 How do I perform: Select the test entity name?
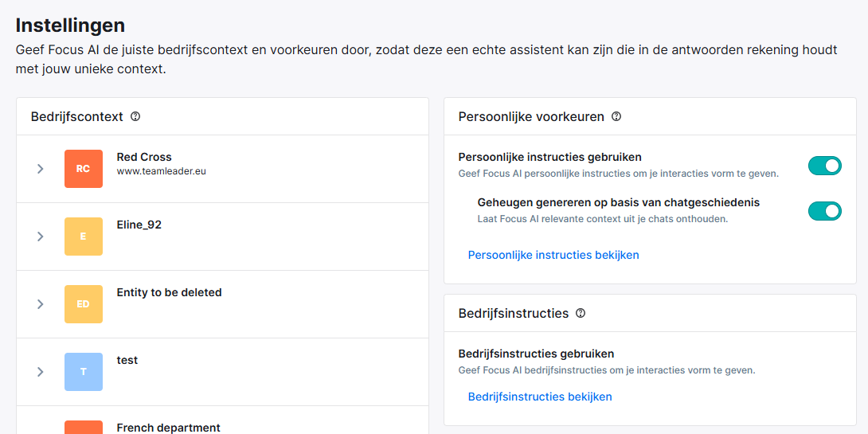(x=127, y=360)
